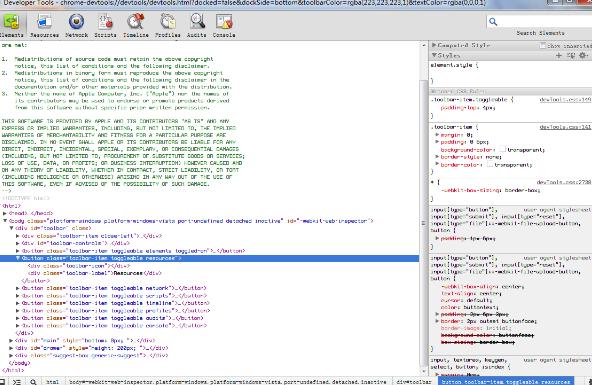
Task: Expand the toggleable elements button node
Action: point(17,251)
